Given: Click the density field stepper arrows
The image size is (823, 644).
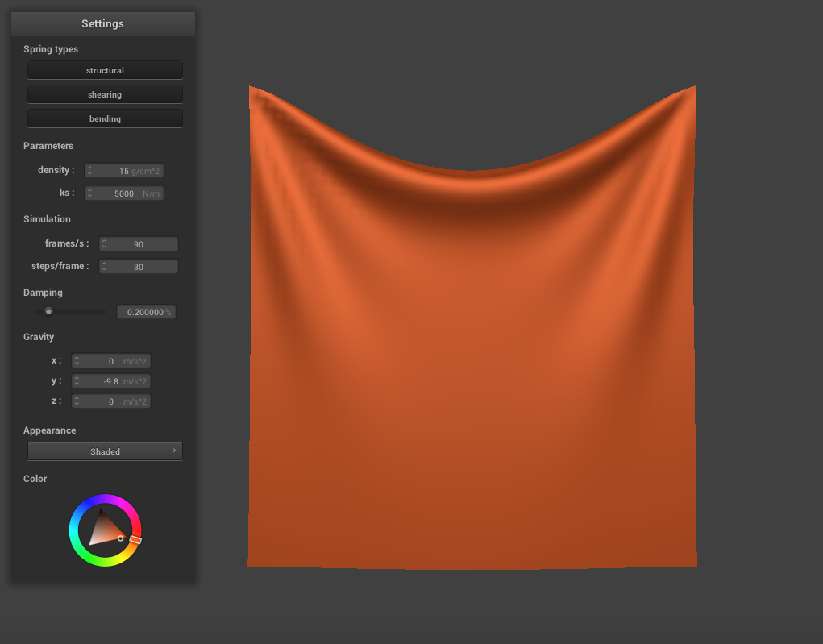Looking at the screenshot, I should point(89,171).
